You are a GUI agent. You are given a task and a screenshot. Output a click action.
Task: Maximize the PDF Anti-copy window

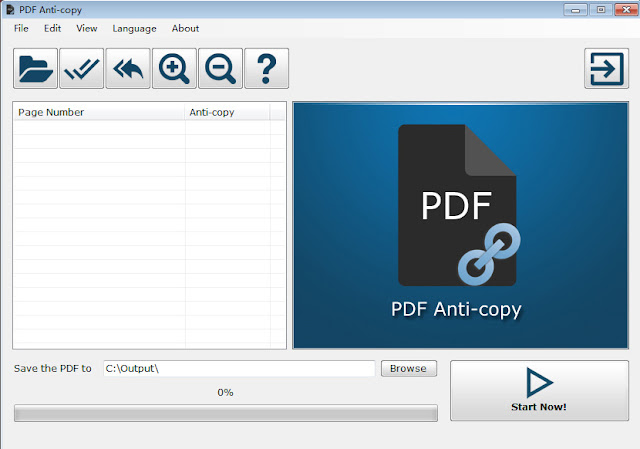(x=601, y=10)
